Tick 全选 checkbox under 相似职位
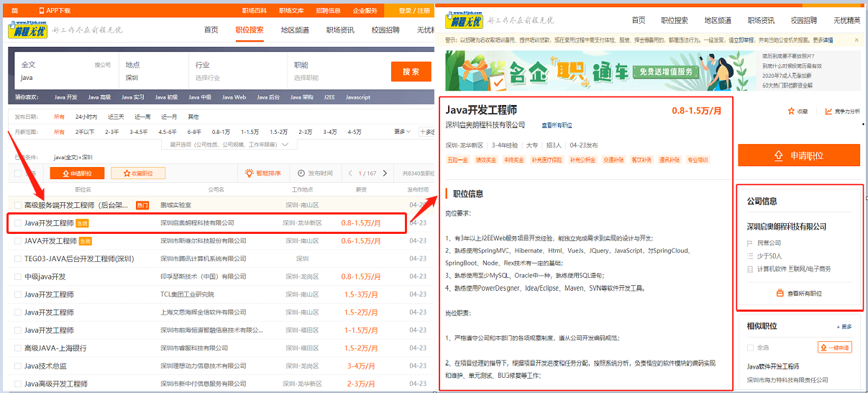868x393 pixels. tap(751, 348)
